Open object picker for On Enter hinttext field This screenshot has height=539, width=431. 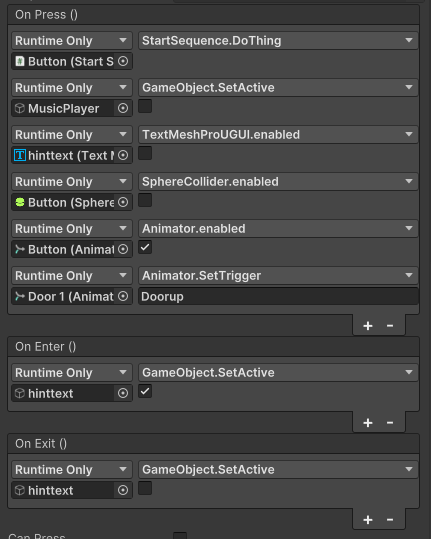(x=123, y=393)
